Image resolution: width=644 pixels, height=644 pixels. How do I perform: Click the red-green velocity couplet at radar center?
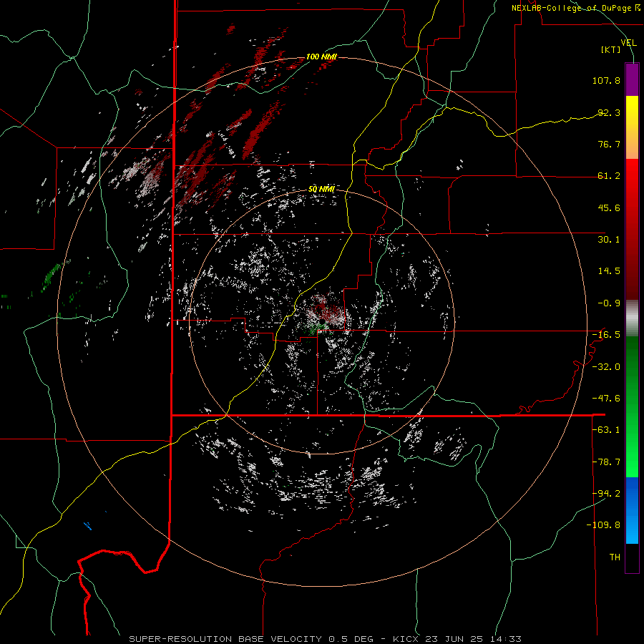[324, 314]
